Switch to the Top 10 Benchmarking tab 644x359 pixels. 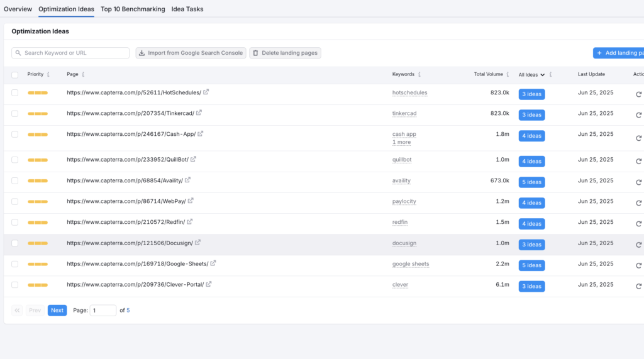tap(133, 9)
